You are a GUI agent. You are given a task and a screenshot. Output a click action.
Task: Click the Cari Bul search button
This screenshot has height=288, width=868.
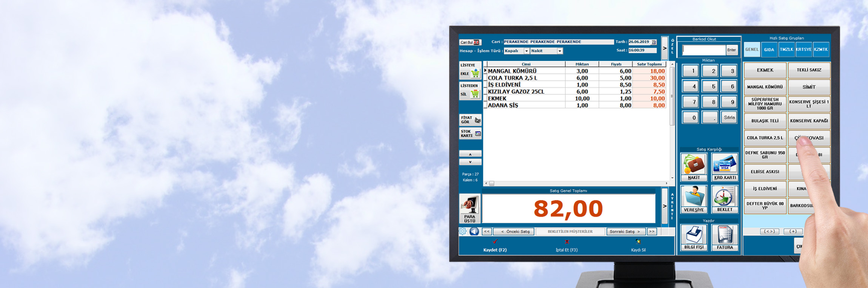(470, 42)
